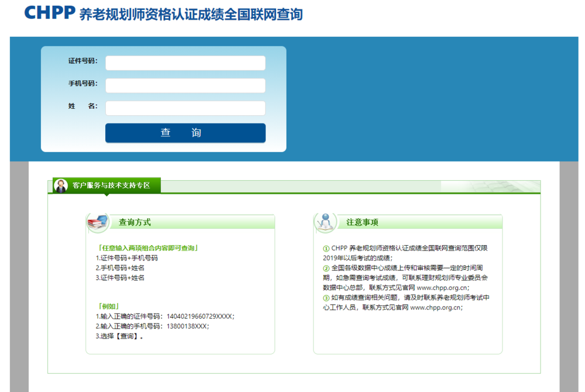The width and height of the screenshot is (585, 392).
Task: Click the circled ② marker in the notes
Action: (x=326, y=268)
